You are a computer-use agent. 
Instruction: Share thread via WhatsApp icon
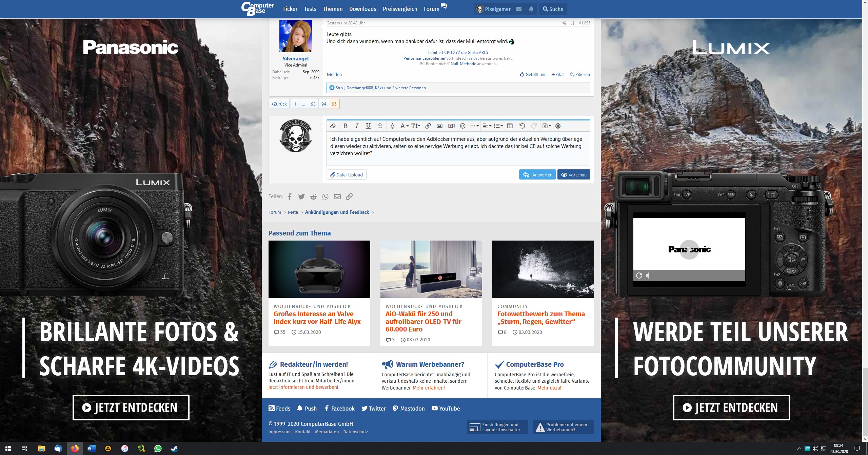pyautogui.click(x=325, y=196)
